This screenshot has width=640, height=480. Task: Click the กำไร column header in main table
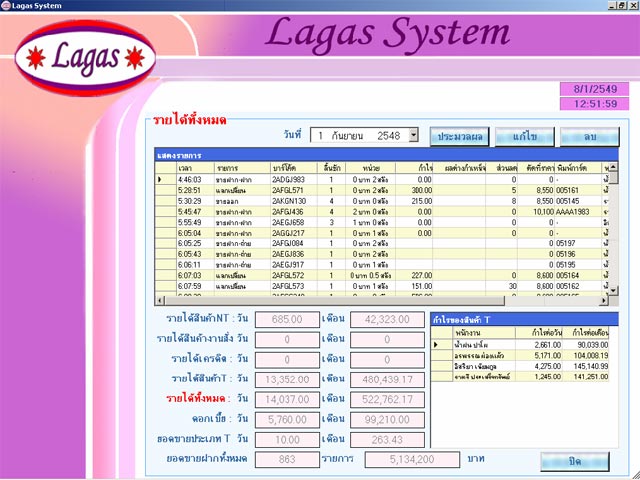point(414,168)
